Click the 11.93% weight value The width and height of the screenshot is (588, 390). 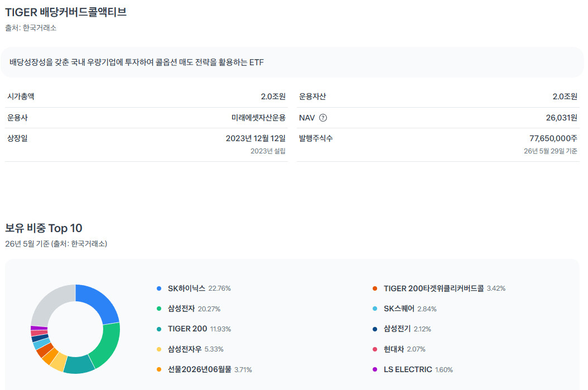point(220,329)
